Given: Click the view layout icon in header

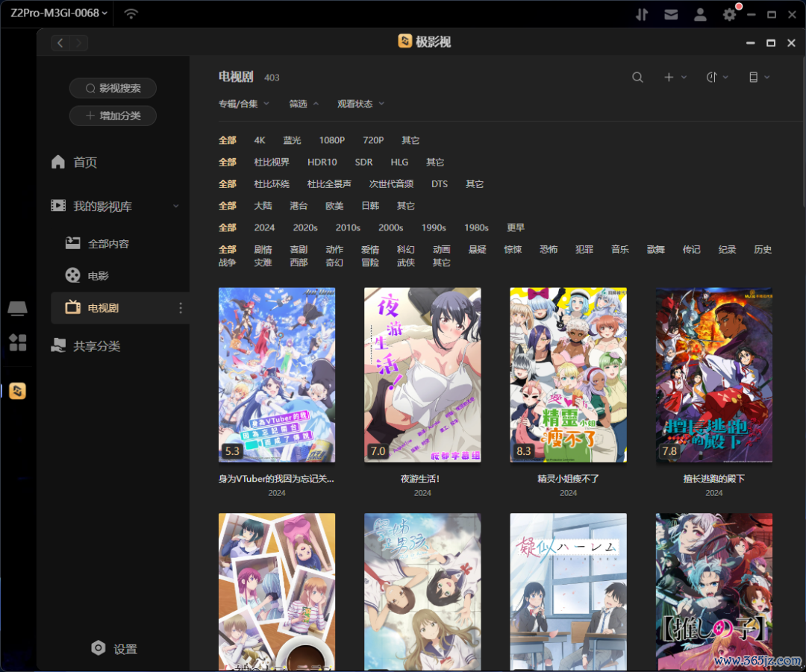Looking at the screenshot, I should pos(754,77).
